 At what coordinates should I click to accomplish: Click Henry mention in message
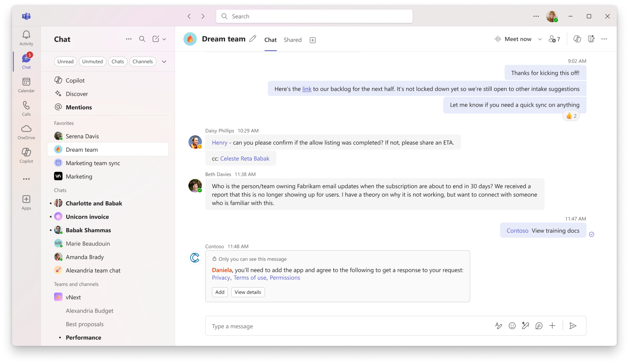220,143
